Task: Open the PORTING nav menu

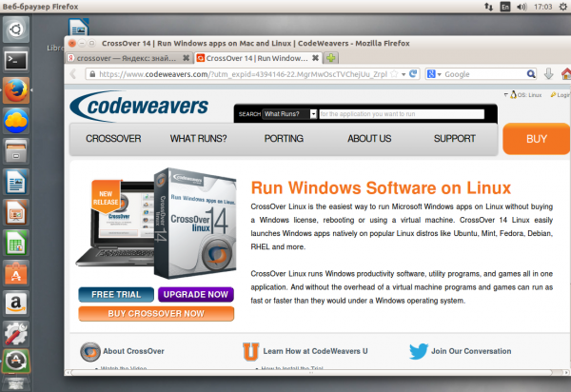Action: [x=284, y=139]
